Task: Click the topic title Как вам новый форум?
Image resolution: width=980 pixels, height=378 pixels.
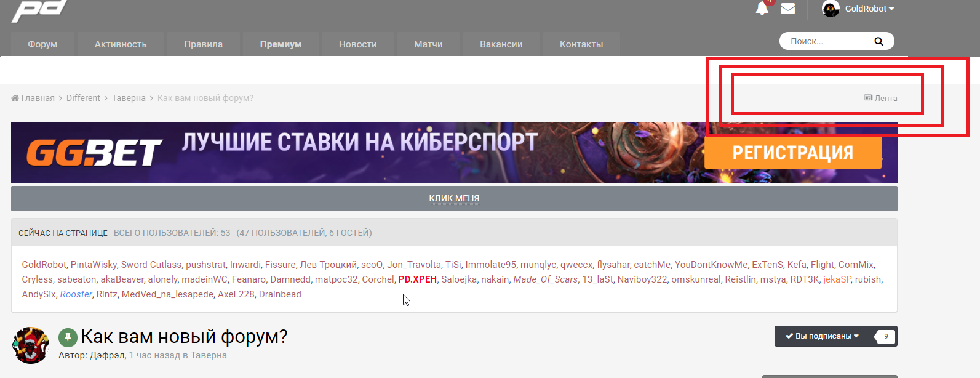Action: 185,337
